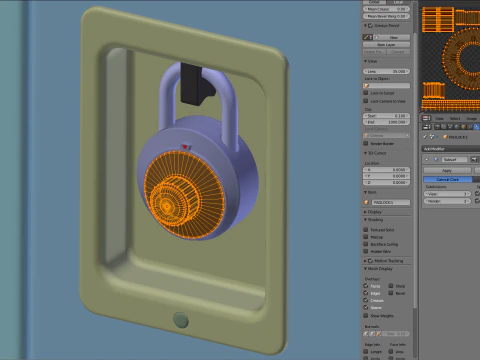The height and width of the screenshot is (360, 480).
Task: Collapse the Grease Pencil panel
Action: [365, 26]
